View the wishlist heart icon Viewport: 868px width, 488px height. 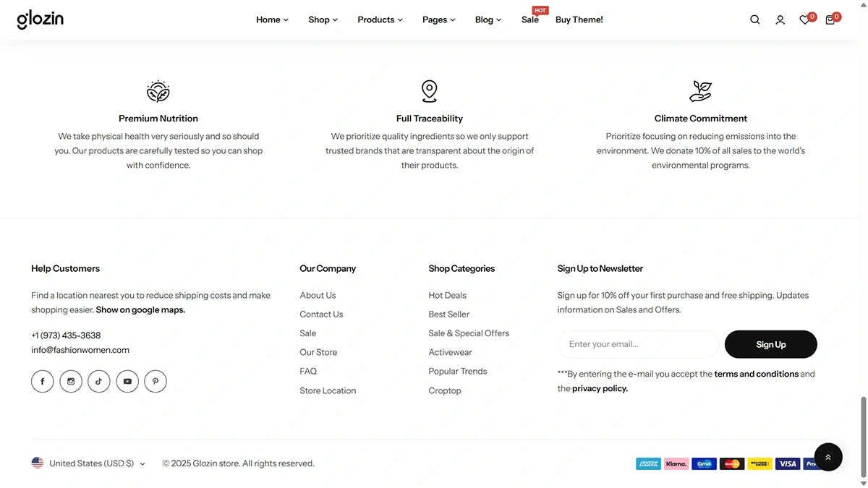click(x=805, y=20)
